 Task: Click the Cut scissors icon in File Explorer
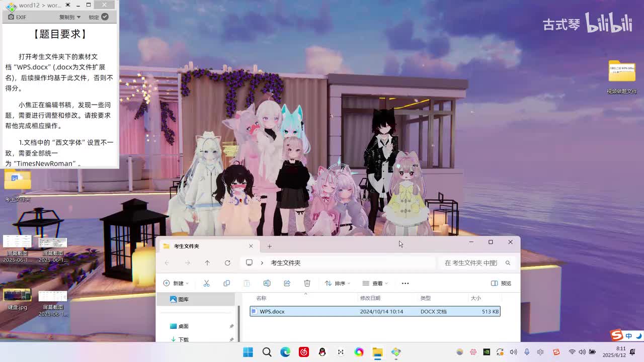(206, 283)
